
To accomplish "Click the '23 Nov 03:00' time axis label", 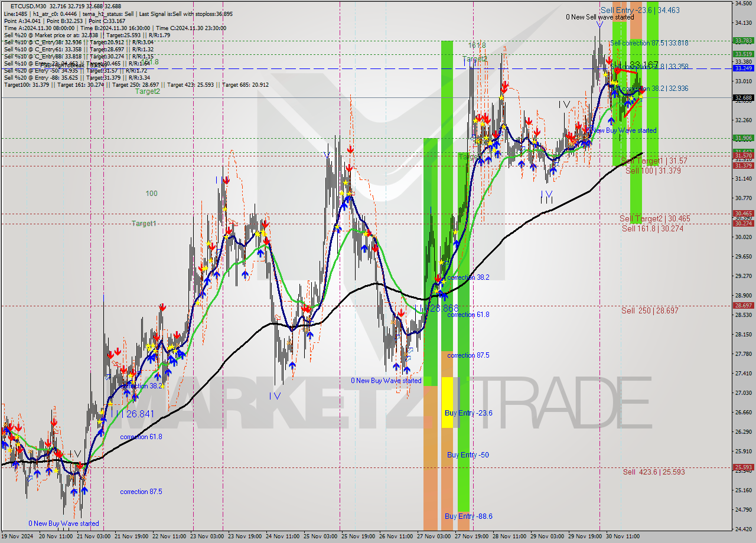I will coord(207,537).
